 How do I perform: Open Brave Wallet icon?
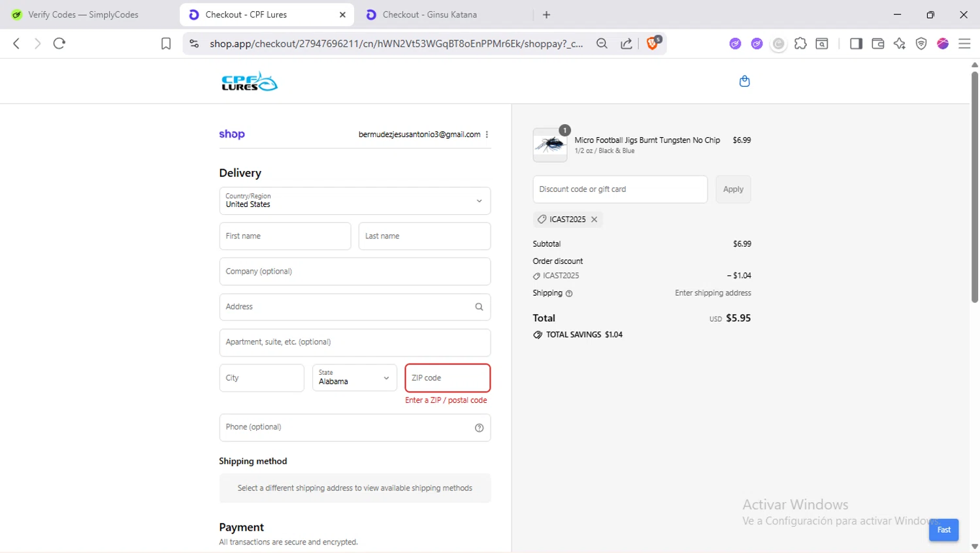878,44
